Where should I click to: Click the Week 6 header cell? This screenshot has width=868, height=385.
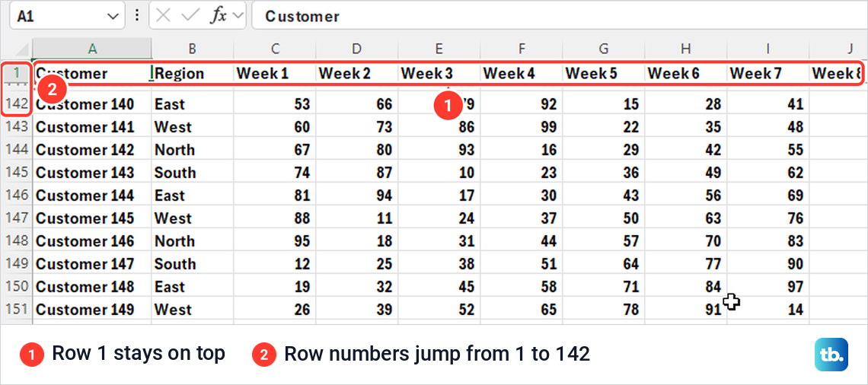click(x=686, y=73)
